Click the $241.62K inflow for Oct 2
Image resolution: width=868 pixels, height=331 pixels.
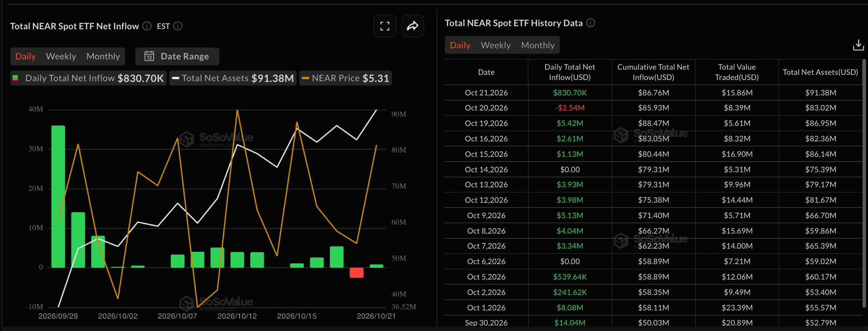(570, 292)
